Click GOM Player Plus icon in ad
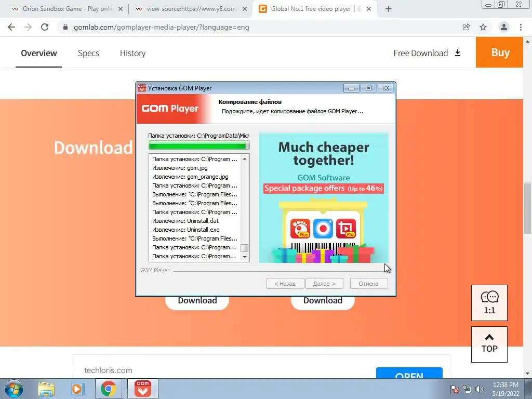The width and height of the screenshot is (532, 399). (300, 229)
